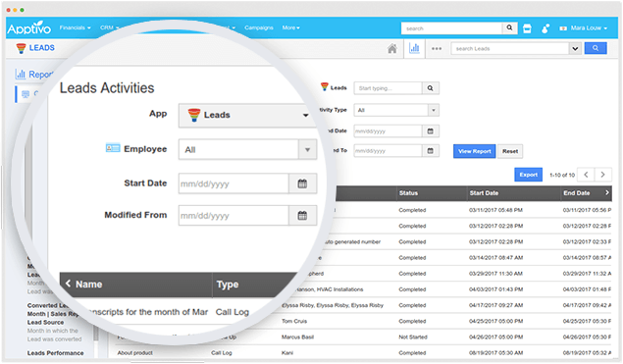The height and width of the screenshot is (364, 623).
Task: Click the sidebar dashboard icon under Reports
Action: point(26,94)
